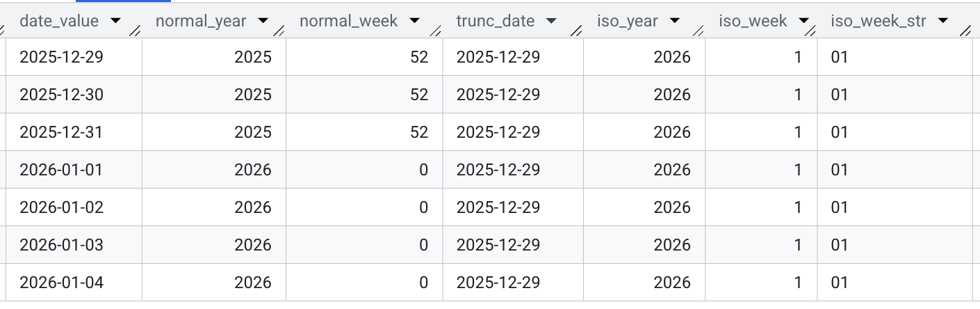The image size is (980, 309).
Task: Click the normal_year column resize handle
Action: [279, 31]
